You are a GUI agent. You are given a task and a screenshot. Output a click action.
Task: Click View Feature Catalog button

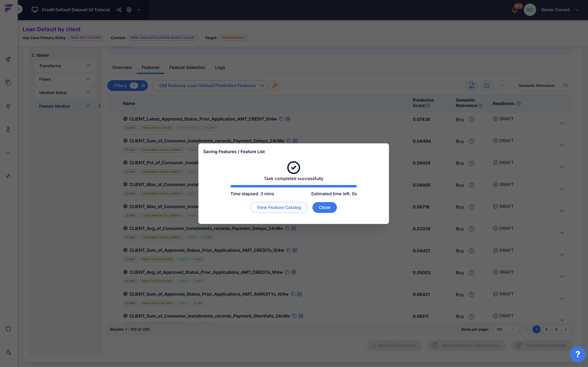click(279, 207)
